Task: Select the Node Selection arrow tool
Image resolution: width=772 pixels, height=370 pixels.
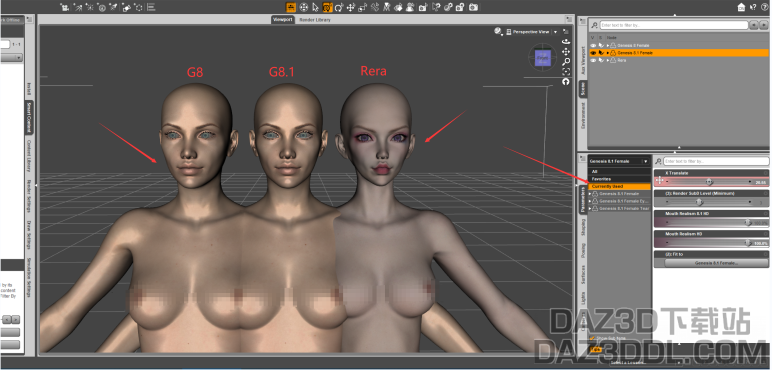Action: coord(316,7)
